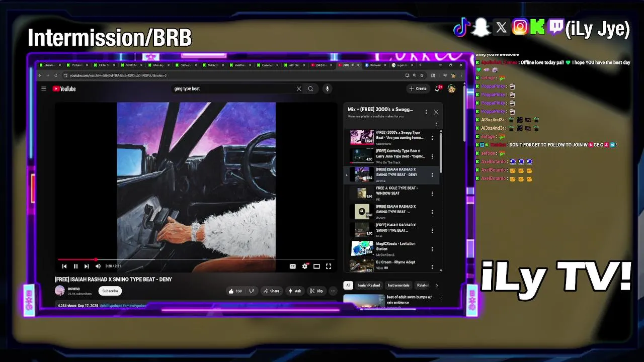Enter full screen mode

tap(329, 266)
